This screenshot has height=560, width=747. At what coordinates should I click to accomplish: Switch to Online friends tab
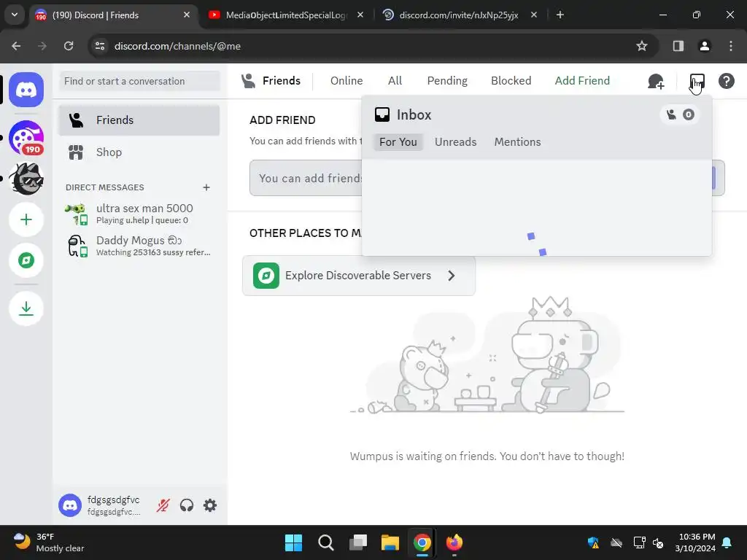click(347, 81)
